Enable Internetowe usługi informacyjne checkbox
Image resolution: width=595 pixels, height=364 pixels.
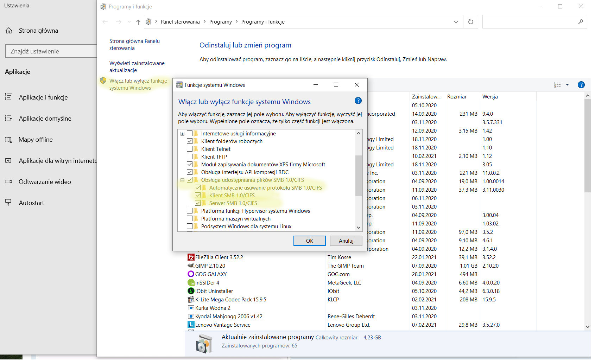click(x=190, y=133)
